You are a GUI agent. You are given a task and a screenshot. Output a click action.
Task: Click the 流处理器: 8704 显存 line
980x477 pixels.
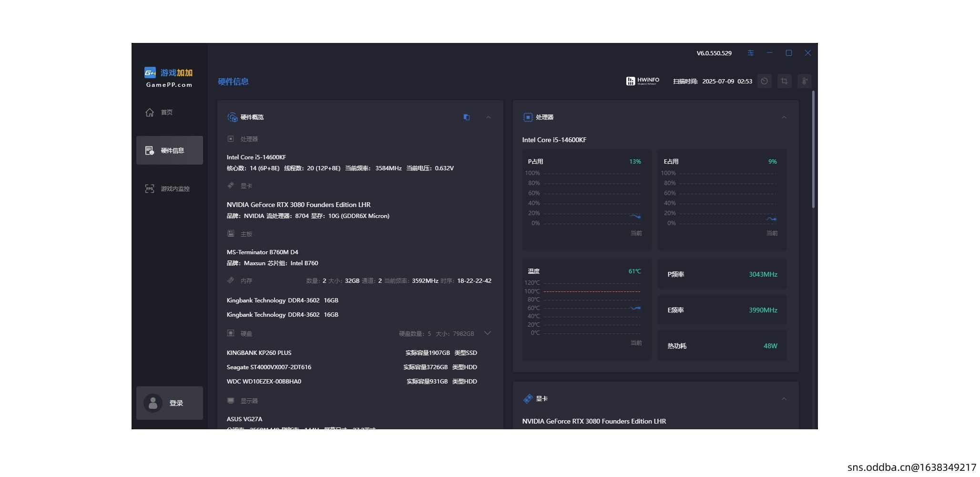click(x=308, y=216)
